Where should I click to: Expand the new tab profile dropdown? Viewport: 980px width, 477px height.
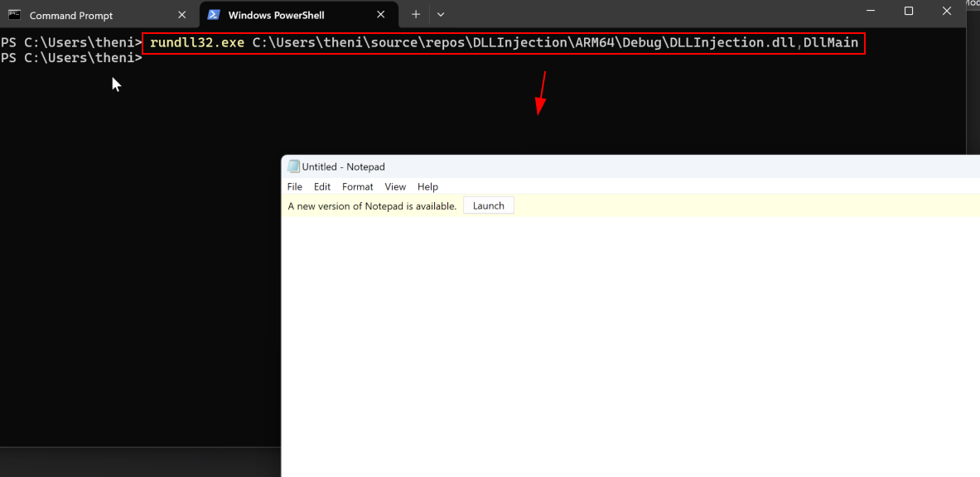coord(441,14)
